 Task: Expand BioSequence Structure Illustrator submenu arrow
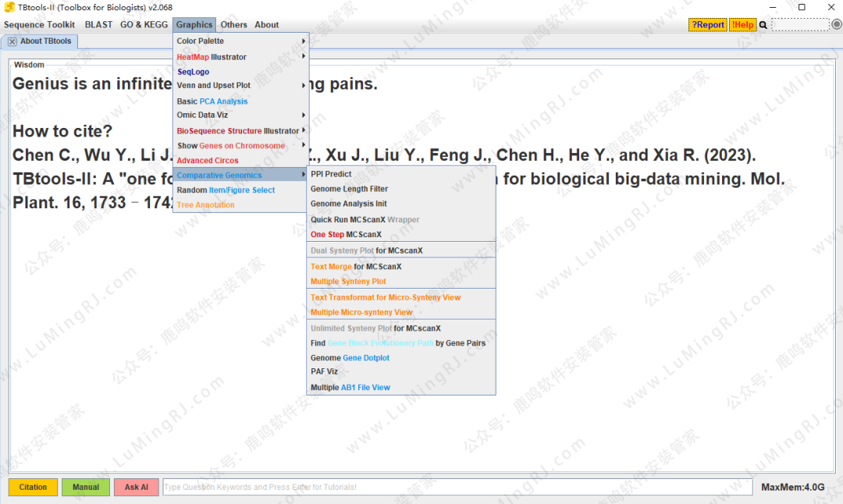pos(304,130)
